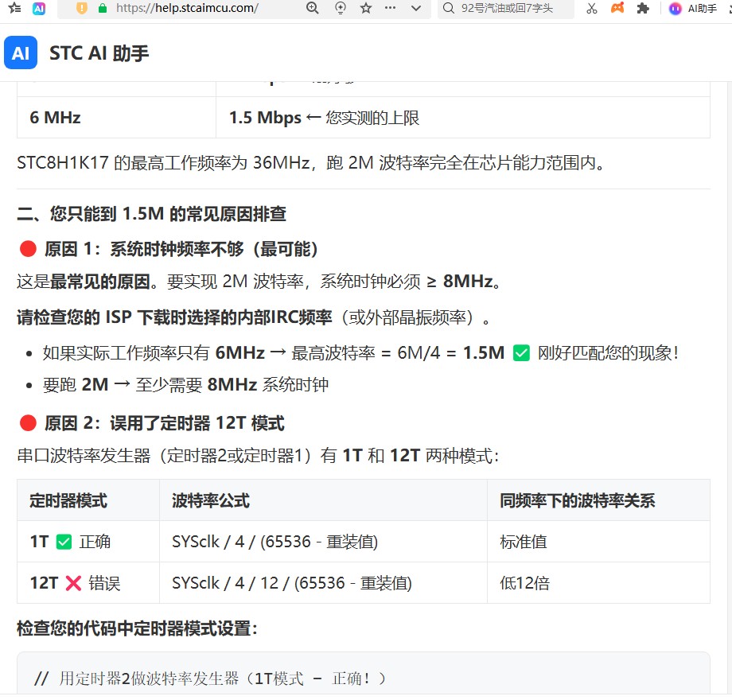The width and height of the screenshot is (732, 700).
Task: Click the blue STC AI logo
Action: pyautogui.click(x=21, y=52)
